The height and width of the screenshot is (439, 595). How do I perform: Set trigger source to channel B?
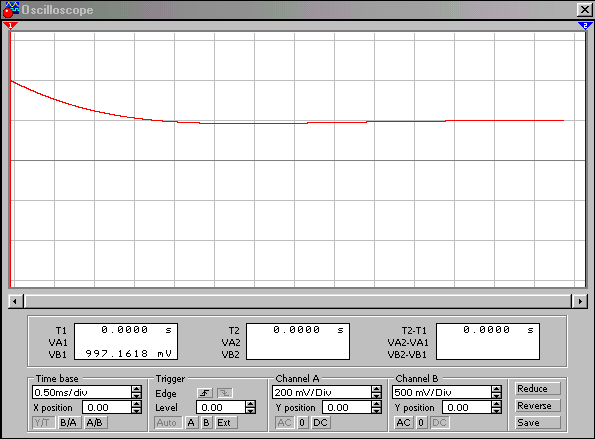tap(206, 422)
